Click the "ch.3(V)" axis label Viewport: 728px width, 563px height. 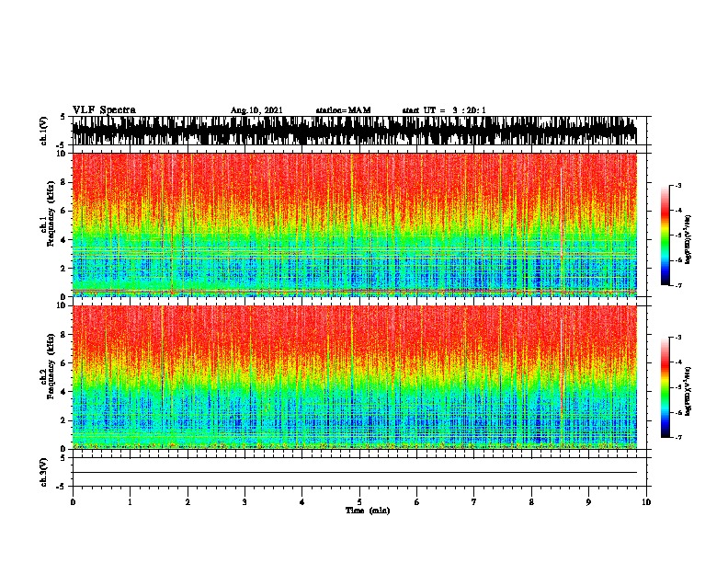click(43, 472)
